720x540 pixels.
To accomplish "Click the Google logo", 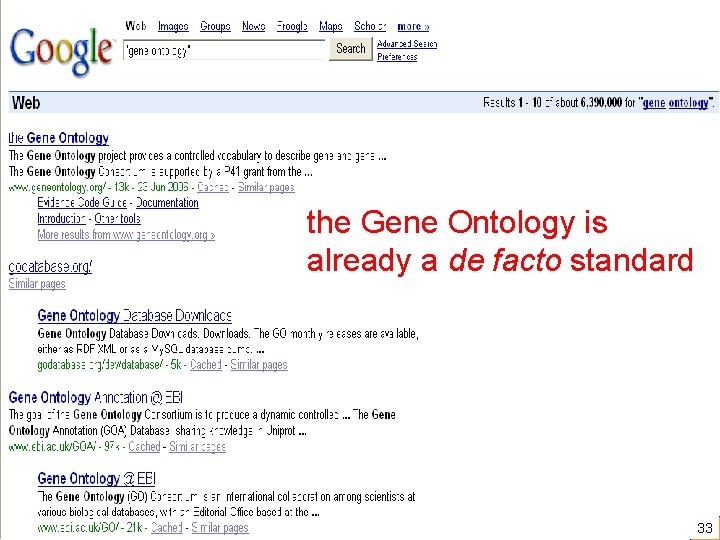I will [x=61, y=51].
